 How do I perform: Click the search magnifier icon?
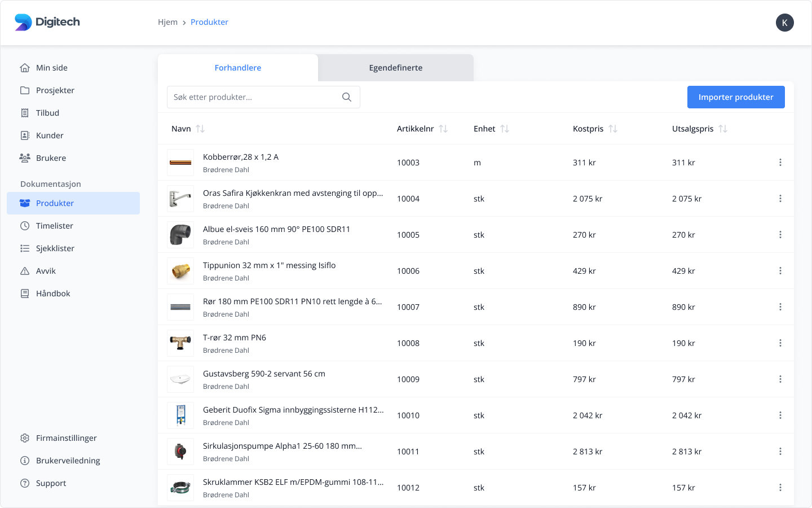[x=347, y=97]
